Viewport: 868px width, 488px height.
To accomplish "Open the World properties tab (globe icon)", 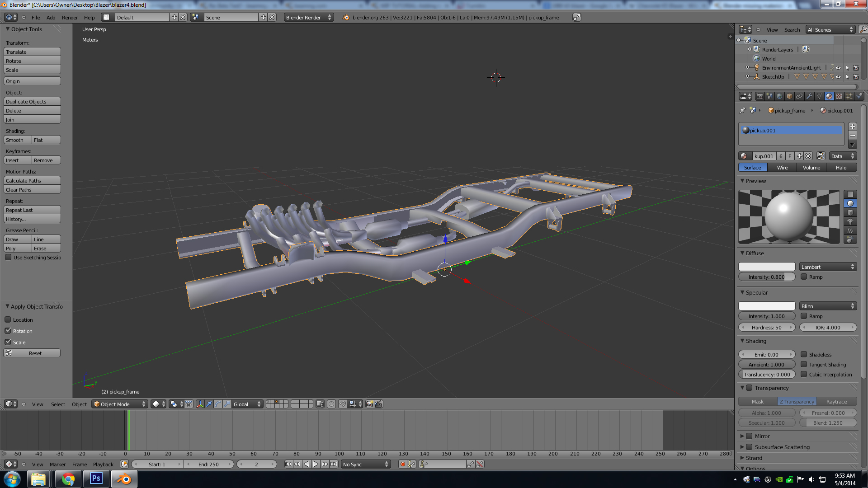I will tap(779, 96).
